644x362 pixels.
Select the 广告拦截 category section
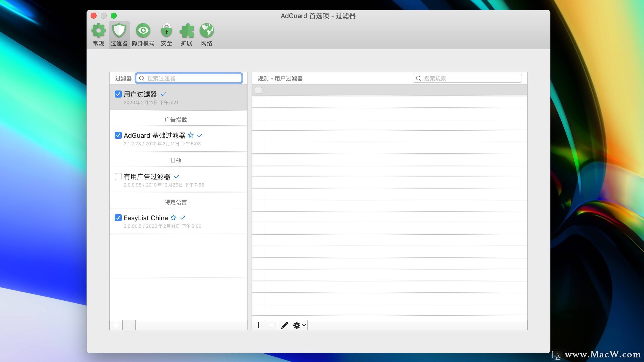click(176, 119)
